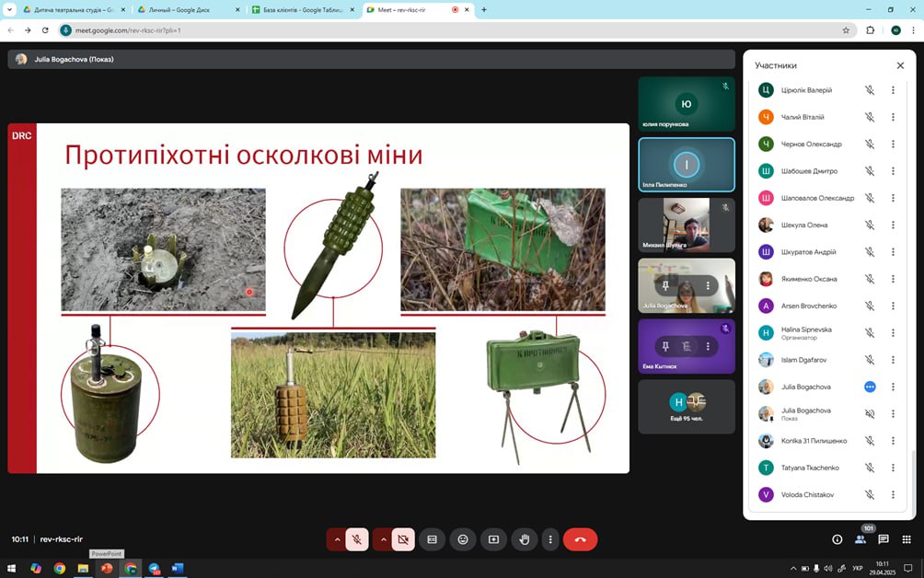The image size is (924, 578).
Task: Expand audio settings arrow beside microphone
Action: pyautogui.click(x=337, y=539)
